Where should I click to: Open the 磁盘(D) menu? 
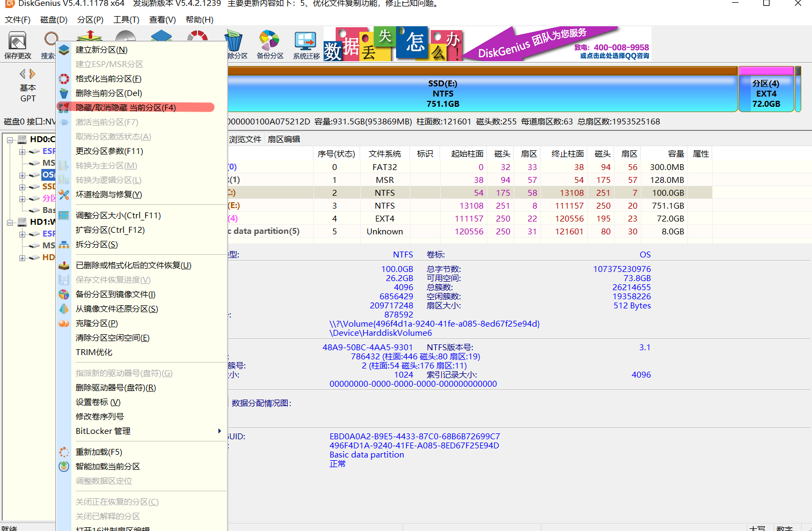click(54, 20)
